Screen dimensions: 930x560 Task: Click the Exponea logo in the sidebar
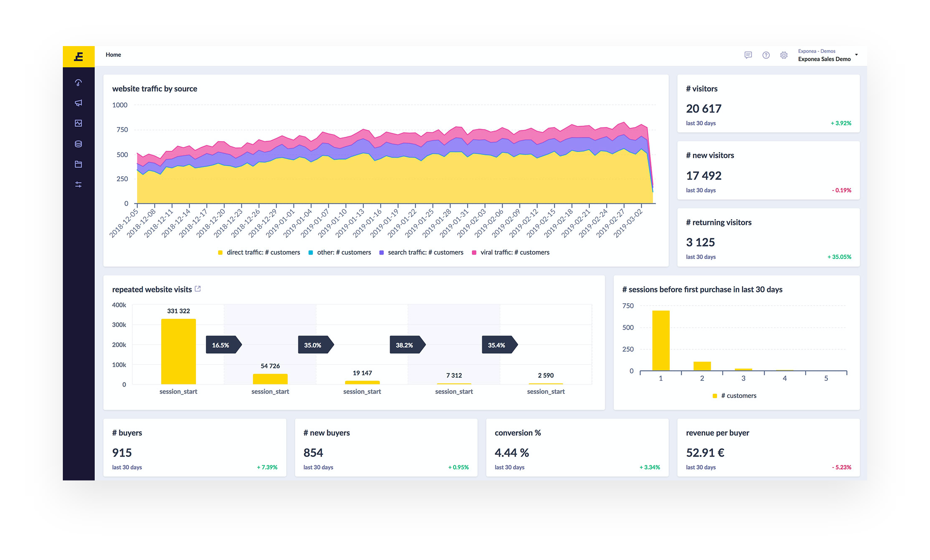pos(78,57)
